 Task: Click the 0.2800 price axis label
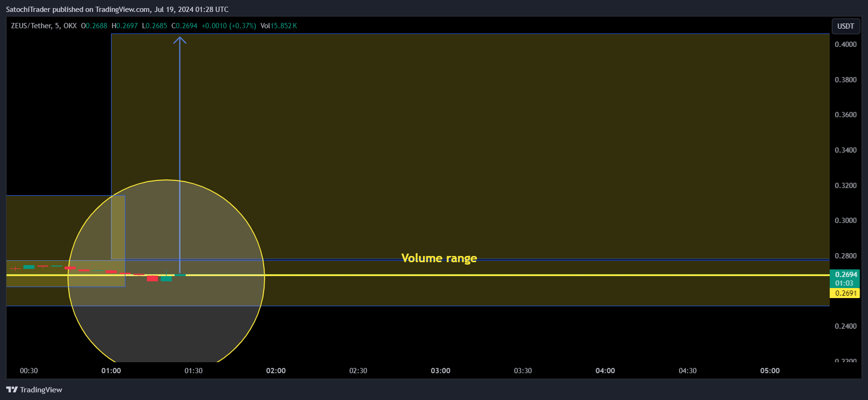coord(846,256)
